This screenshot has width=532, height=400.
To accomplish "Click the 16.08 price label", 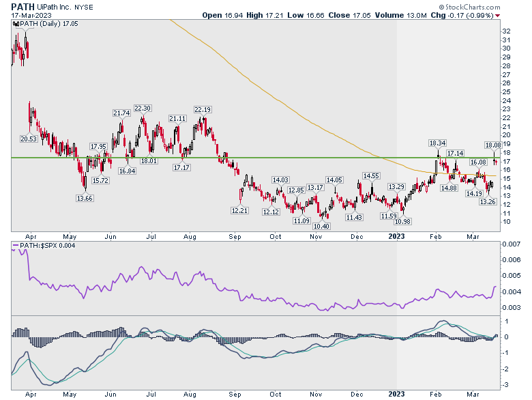I will pos(478,162).
